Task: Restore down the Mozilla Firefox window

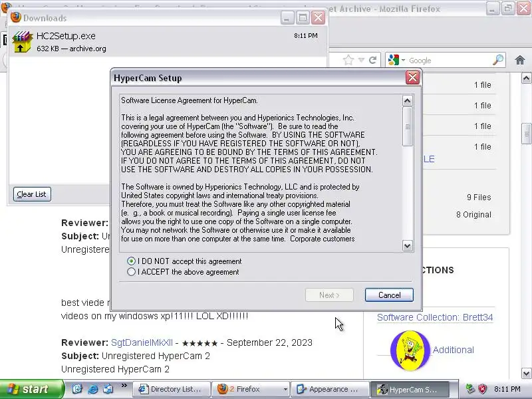Action: [508, 9]
